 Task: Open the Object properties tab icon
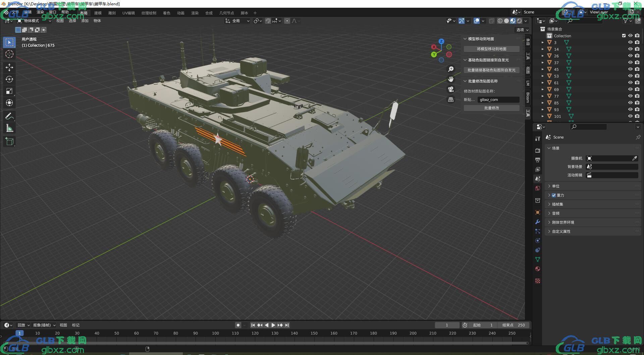point(538,212)
